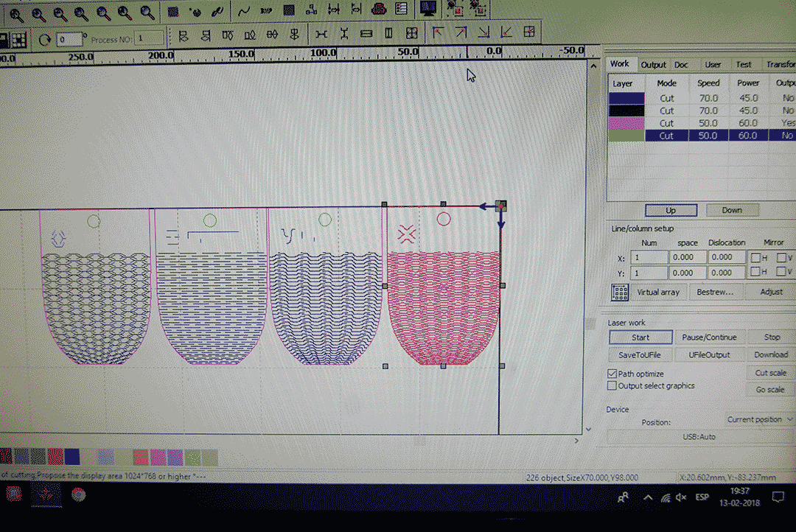Select the curve drawing tool icon

tap(244, 10)
